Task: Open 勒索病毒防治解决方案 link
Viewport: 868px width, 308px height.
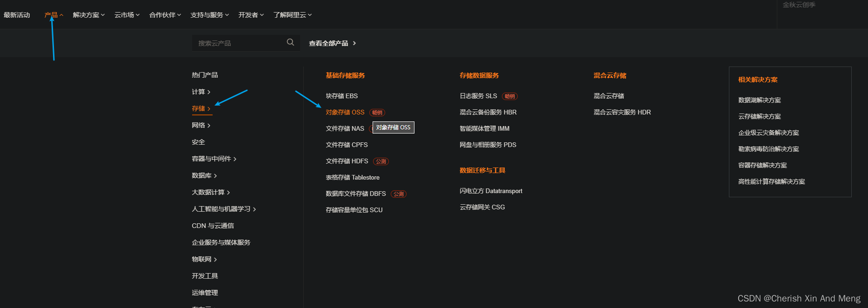Action: click(x=768, y=149)
